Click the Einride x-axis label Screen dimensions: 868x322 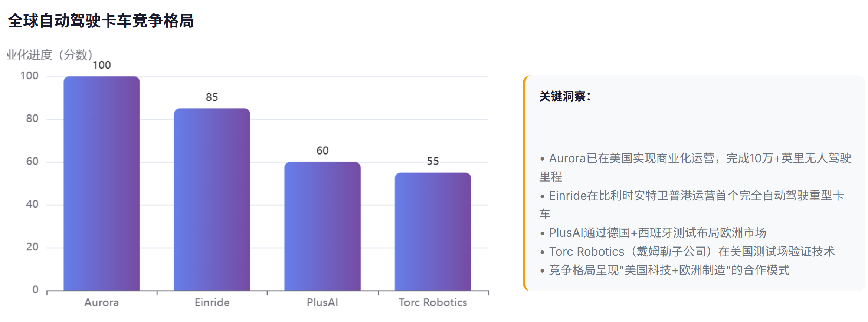tap(212, 302)
